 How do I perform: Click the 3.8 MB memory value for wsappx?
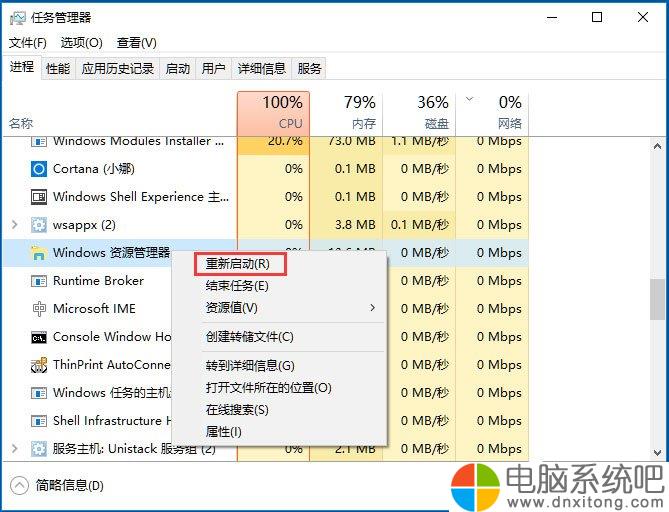(x=355, y=225)
